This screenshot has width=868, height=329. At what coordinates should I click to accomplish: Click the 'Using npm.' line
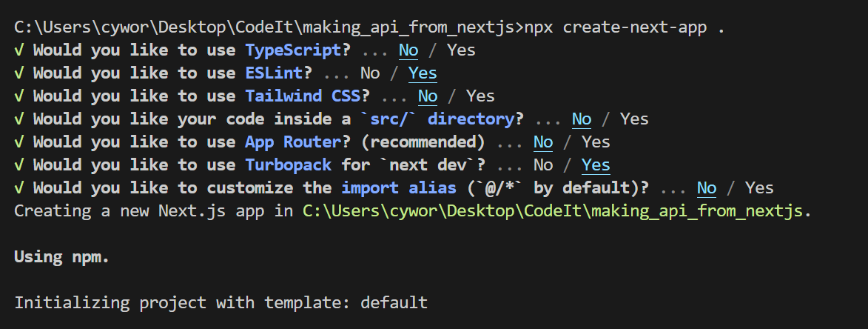pos(62,257)
